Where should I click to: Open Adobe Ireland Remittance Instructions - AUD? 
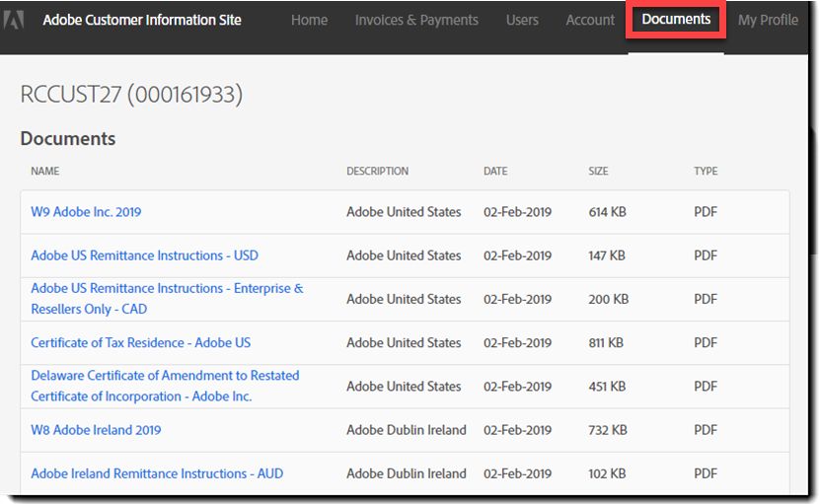[x=157, y=473]
